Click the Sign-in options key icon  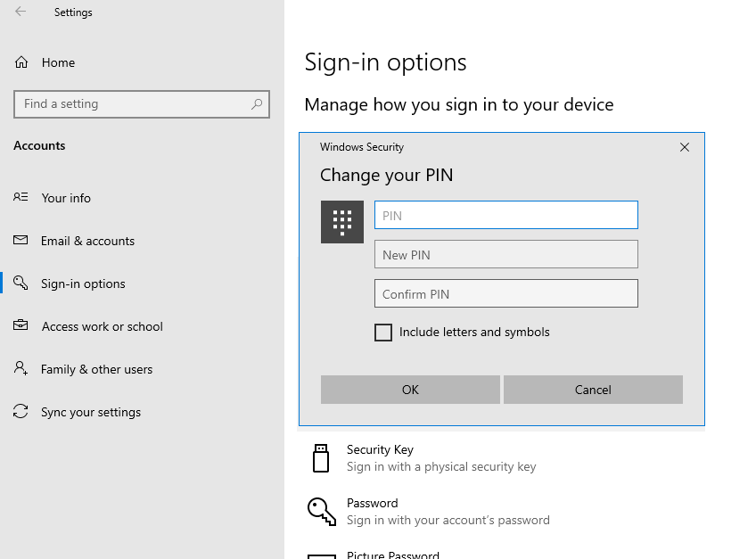tap(21, 284)
